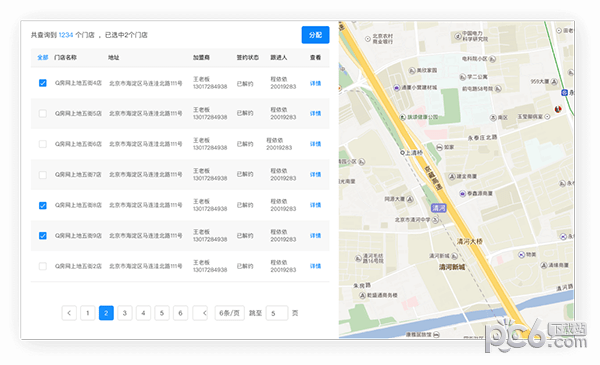Check the Q房网上地五街2店 checkbox

(x=43, y=266)
